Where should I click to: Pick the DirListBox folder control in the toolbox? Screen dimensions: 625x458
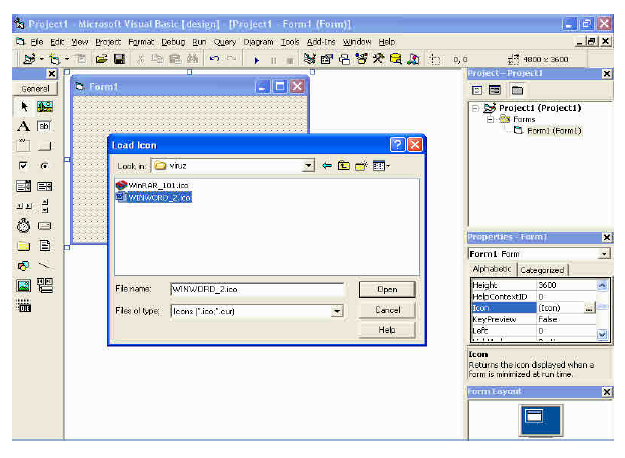24,246
